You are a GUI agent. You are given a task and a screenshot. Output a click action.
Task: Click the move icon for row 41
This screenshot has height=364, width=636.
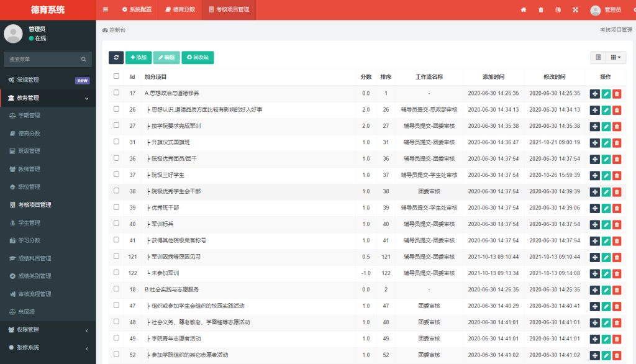pyautogui.click(x=594, y=241)
